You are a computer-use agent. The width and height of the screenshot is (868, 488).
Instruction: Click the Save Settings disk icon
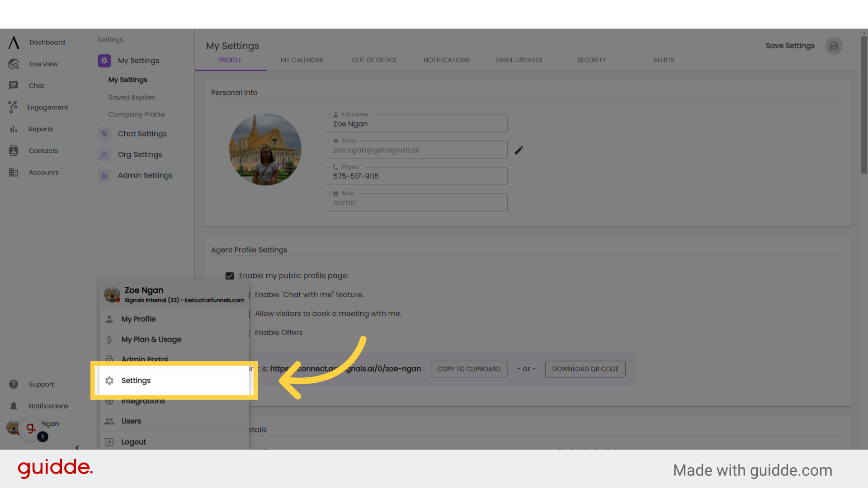tap(834, 46)
